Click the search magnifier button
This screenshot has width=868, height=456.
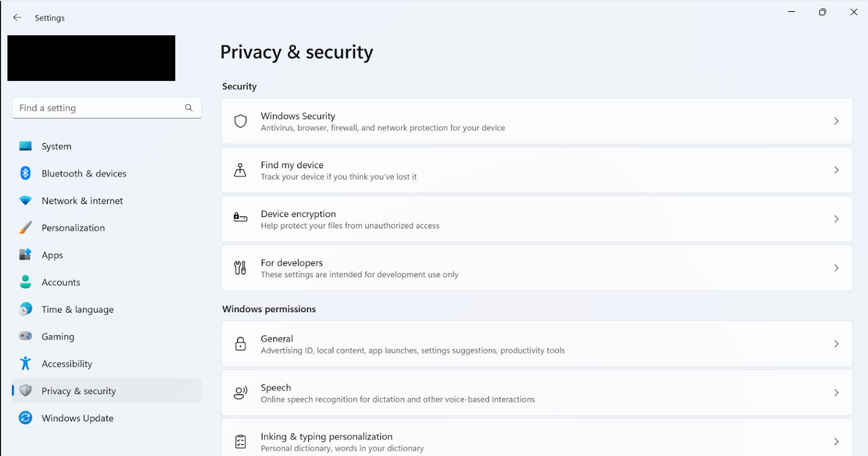pos(189,107)
